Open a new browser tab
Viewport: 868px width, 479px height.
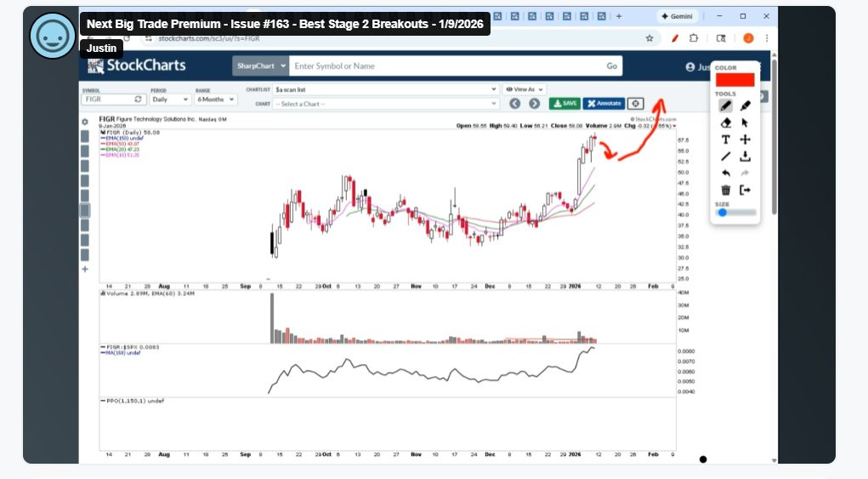point(619,16)
